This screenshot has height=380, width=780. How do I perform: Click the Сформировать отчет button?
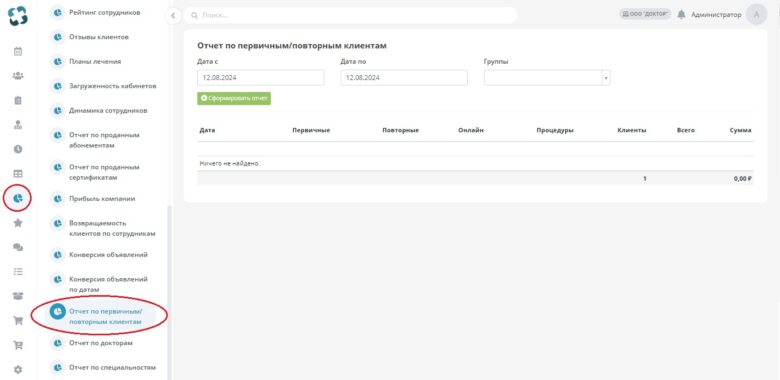pos(234,98)
